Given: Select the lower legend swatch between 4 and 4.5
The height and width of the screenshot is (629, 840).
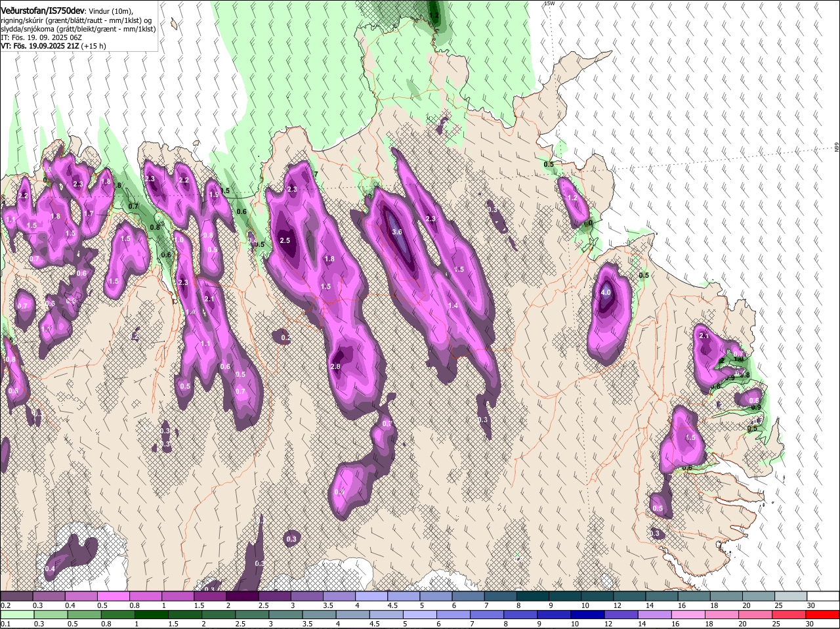Looking at the screenshot, I should click(353, 615).
